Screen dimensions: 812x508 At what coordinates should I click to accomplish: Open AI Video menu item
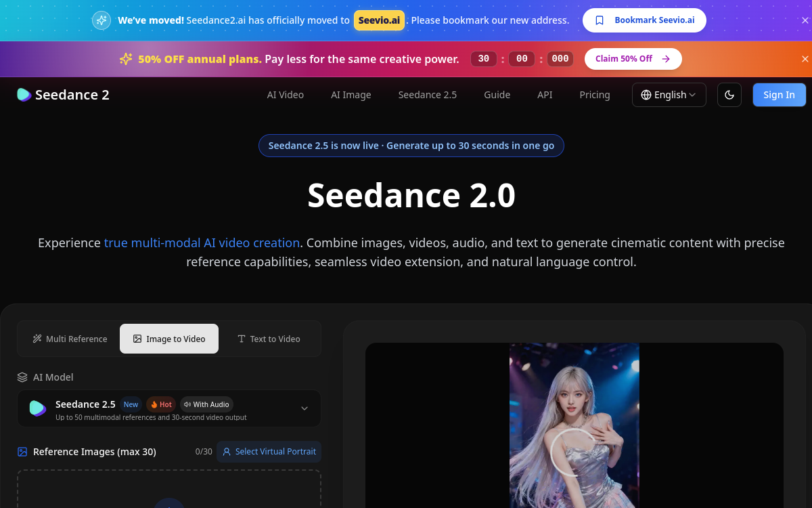pyautogui.click(x=286, y=95)
